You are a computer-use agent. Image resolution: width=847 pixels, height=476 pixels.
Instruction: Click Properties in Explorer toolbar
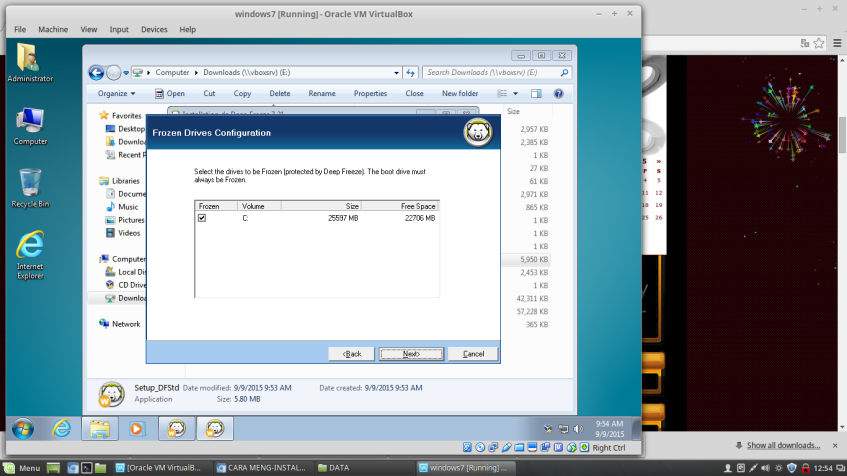370,93
